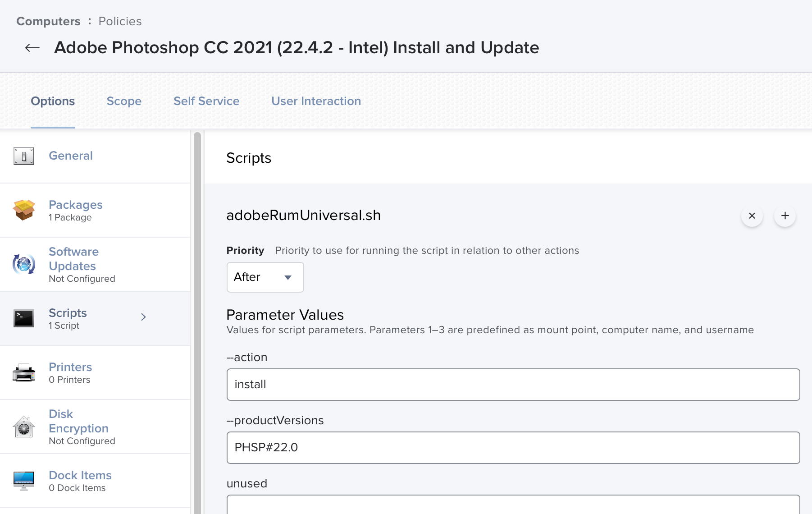Click the sidebar vertical scrollbar
The height and width of the screenshot is (514, 812).
pos(197,322)
